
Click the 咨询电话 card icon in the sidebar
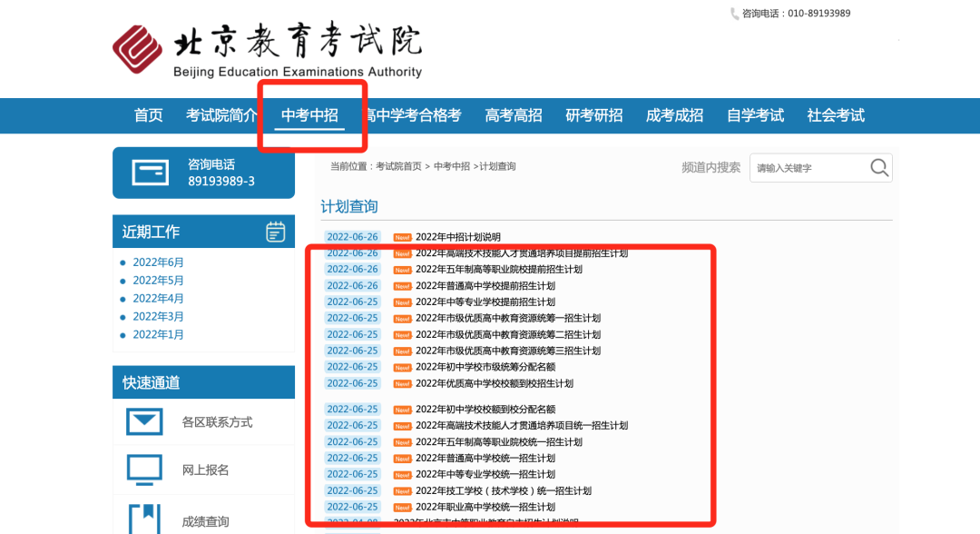pos(150,173)
